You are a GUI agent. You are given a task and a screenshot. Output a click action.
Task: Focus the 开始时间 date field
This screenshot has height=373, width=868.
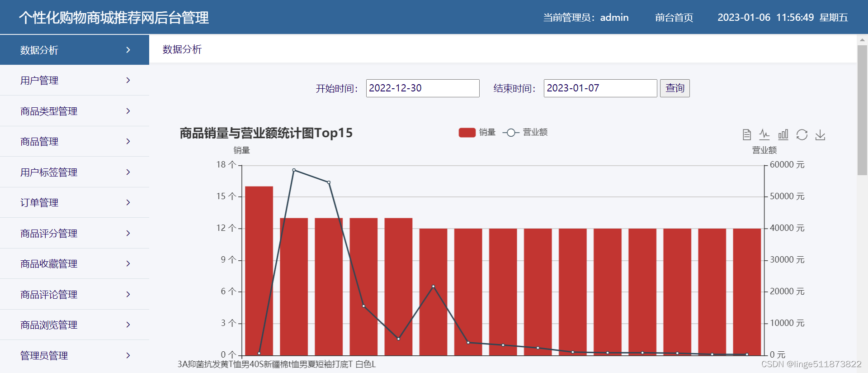coord(423,88)
